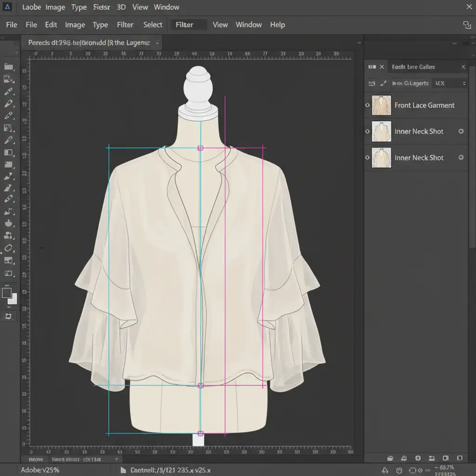
Task: Click the circular adjustment icon at panel bottom
Action: [417, 458]
